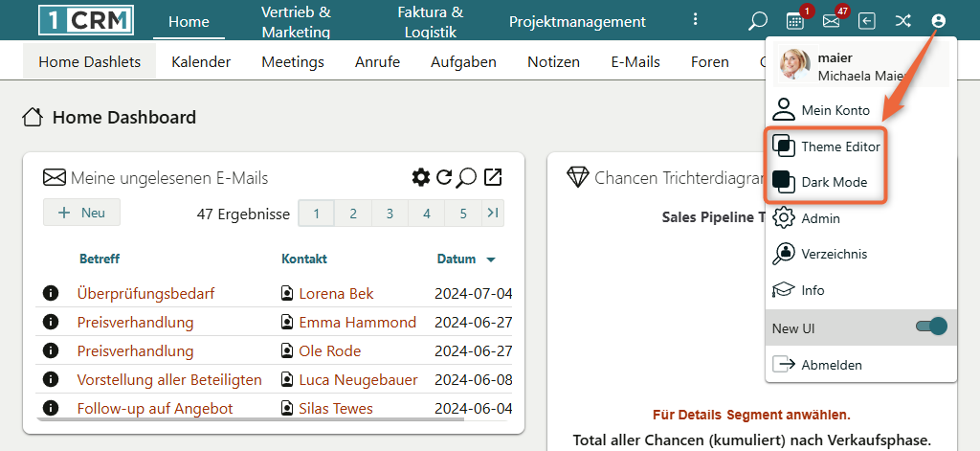
Task: Open the search magnifier in top bar
Action: coord(758,21)
